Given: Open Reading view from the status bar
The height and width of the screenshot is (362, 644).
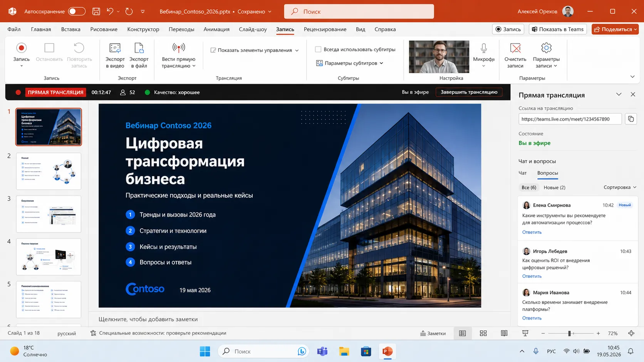Looking at the screenshot, I should (x=504, y=333).
